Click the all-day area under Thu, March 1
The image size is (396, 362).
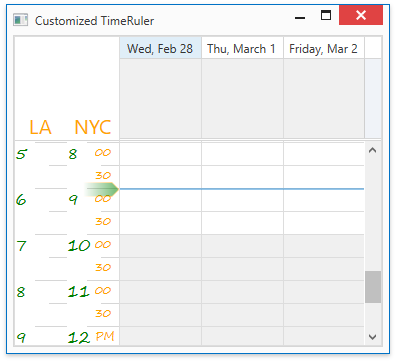pyautogui.click(x=242, y=98)
